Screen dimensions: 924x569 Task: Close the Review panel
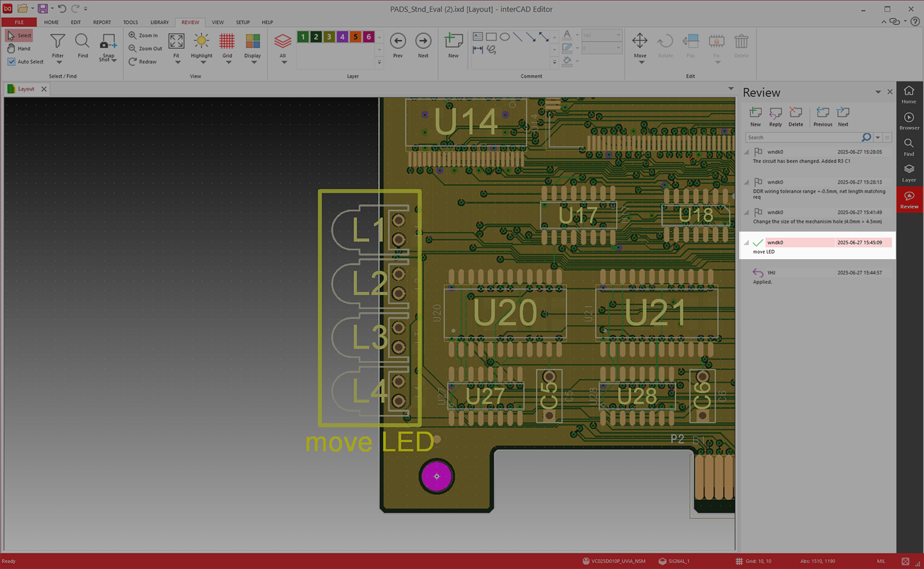890,92
